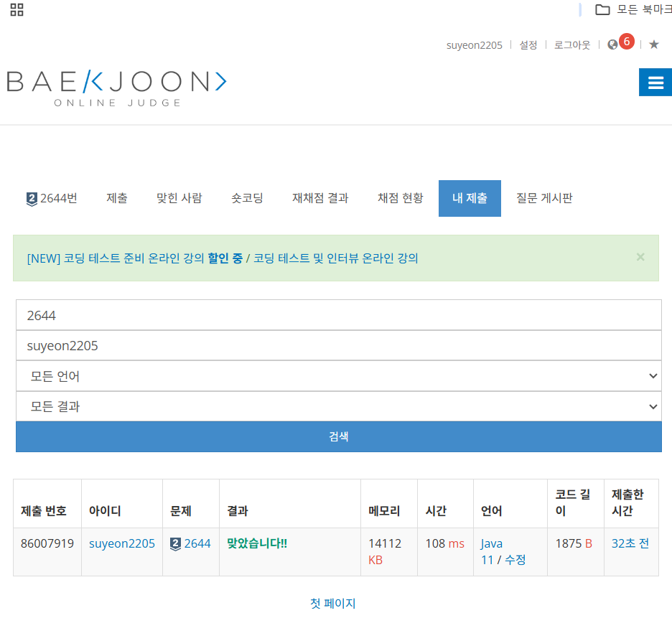Viewport: 672px width, 618px height.
Task: Click the 108 ms time value
Action: tap(445, 543)
